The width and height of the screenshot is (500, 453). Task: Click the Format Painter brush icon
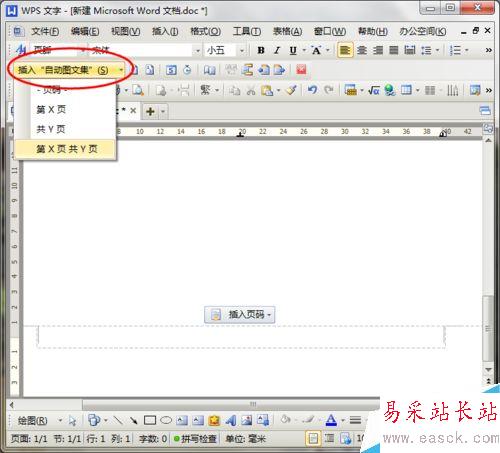point(291,90)
